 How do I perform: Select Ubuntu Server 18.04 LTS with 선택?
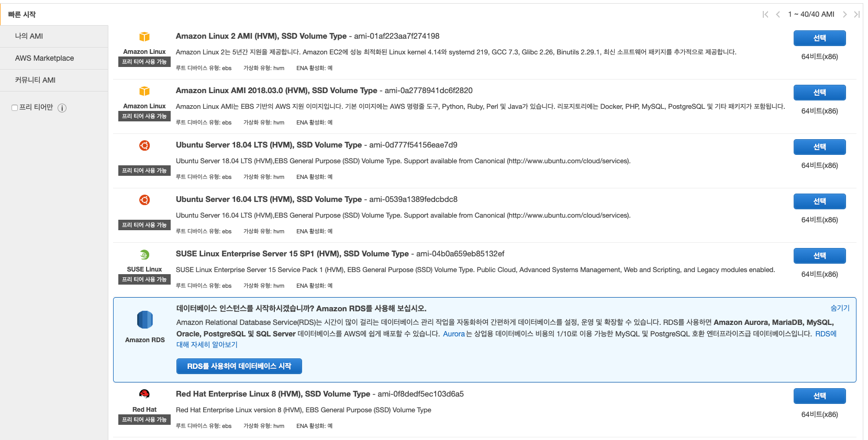[819, 147]
